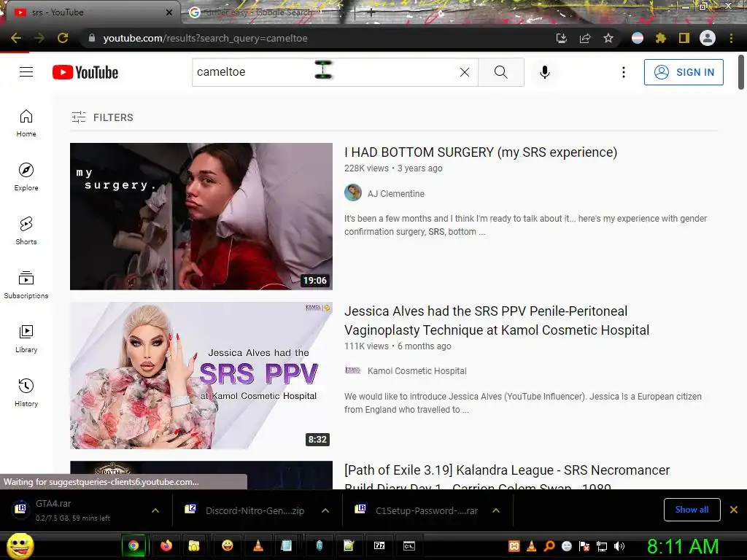Viewport: 747px width, 560px height.
Task: Bookmark this page with the star
Action: tap(608, 38)
